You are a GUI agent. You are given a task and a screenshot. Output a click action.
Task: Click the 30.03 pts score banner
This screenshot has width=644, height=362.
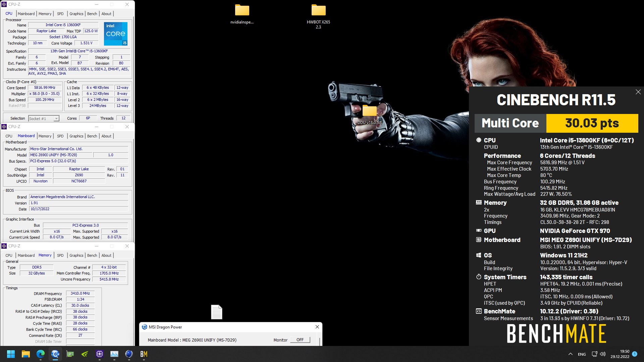click(x=592, y=123)
